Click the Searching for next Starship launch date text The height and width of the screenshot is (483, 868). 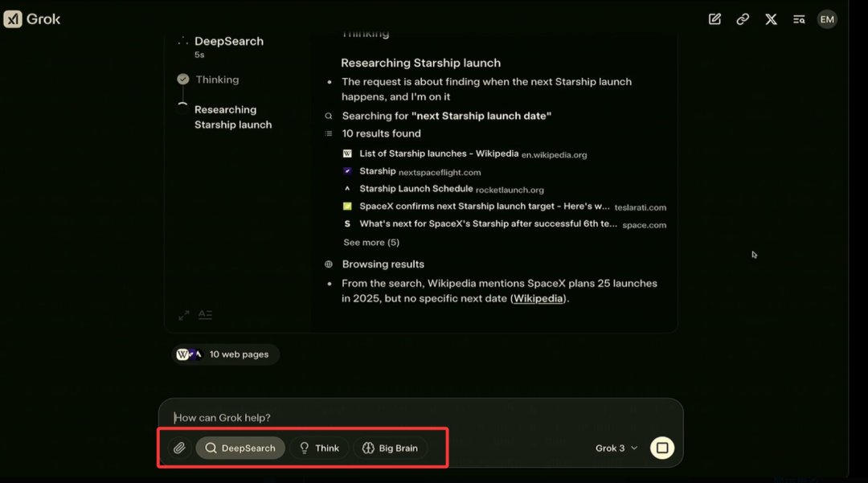point(446,117)
